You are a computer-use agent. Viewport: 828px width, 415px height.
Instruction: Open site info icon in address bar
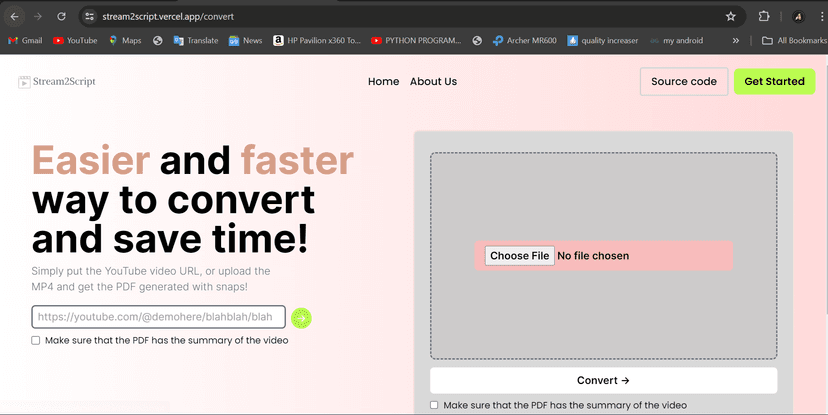coord(90,16)
